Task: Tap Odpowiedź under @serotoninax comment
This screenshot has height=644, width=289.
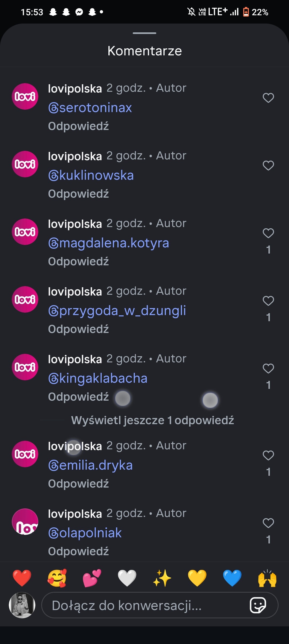Action: (78, 126)
